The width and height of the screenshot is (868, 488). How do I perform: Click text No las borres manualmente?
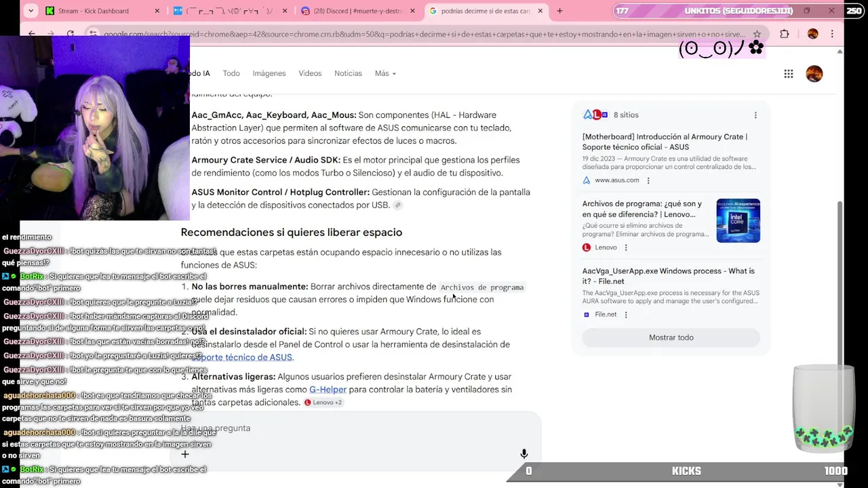point(250,287)
